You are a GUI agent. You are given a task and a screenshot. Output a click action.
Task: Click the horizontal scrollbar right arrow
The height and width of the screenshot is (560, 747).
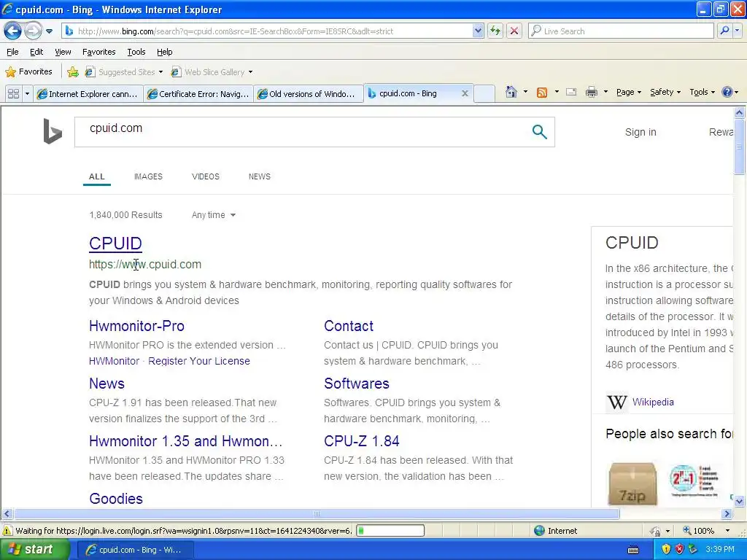727,514
